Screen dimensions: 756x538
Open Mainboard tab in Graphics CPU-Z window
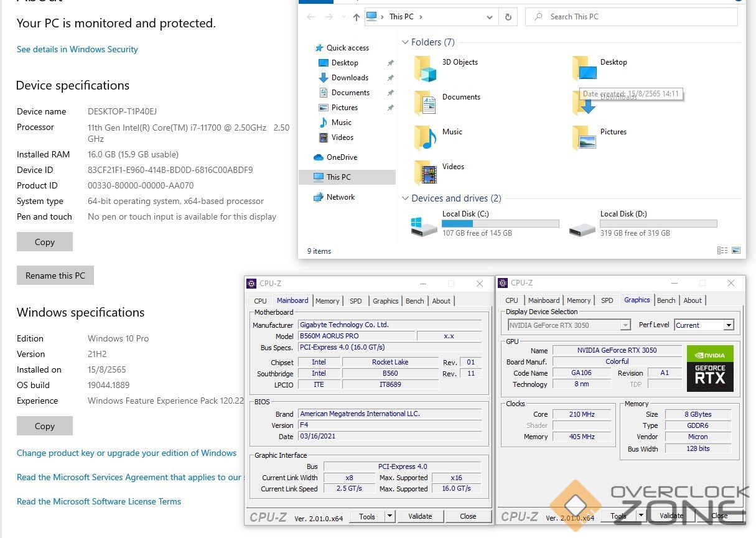pyautogui.click(x=544, y=300)
